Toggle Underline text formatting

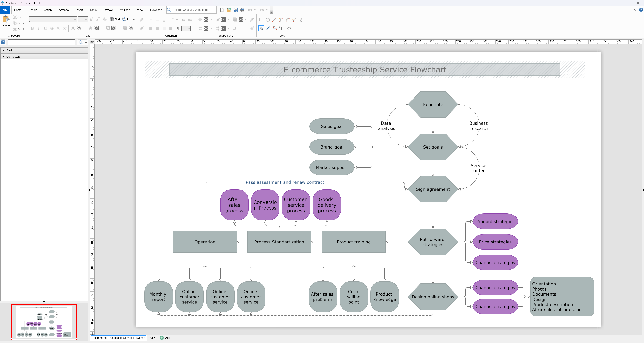pos(45,29)
